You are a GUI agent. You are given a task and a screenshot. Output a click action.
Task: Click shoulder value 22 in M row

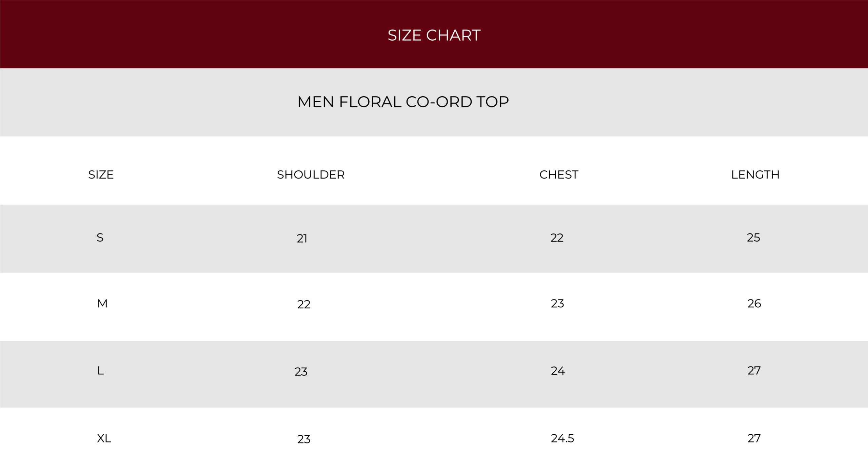[304, 304]
